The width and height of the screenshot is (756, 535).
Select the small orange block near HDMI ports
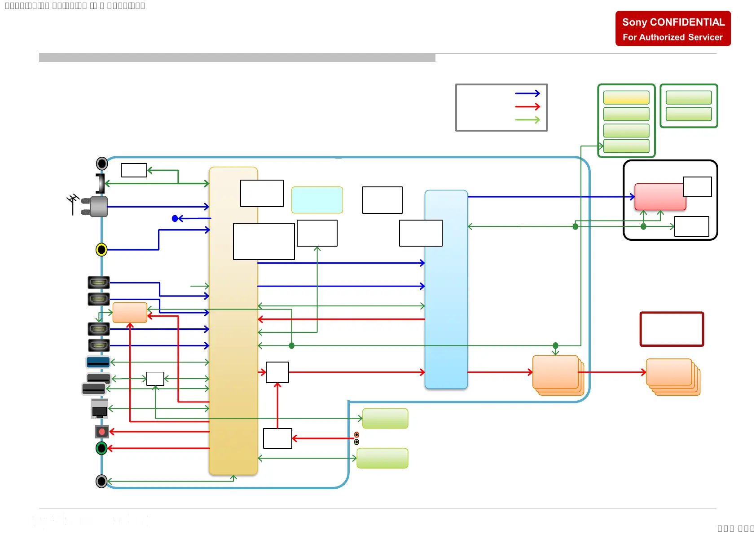(x=130, y=312)
